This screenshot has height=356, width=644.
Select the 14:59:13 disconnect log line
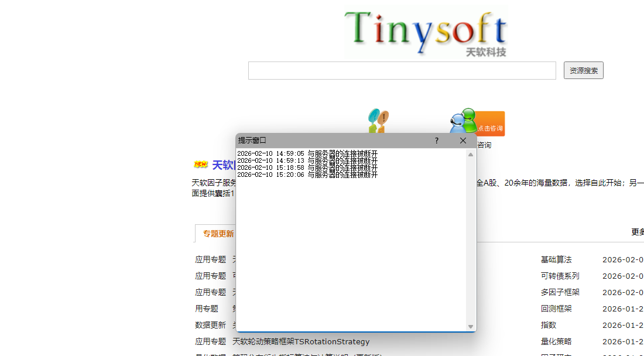307,160
